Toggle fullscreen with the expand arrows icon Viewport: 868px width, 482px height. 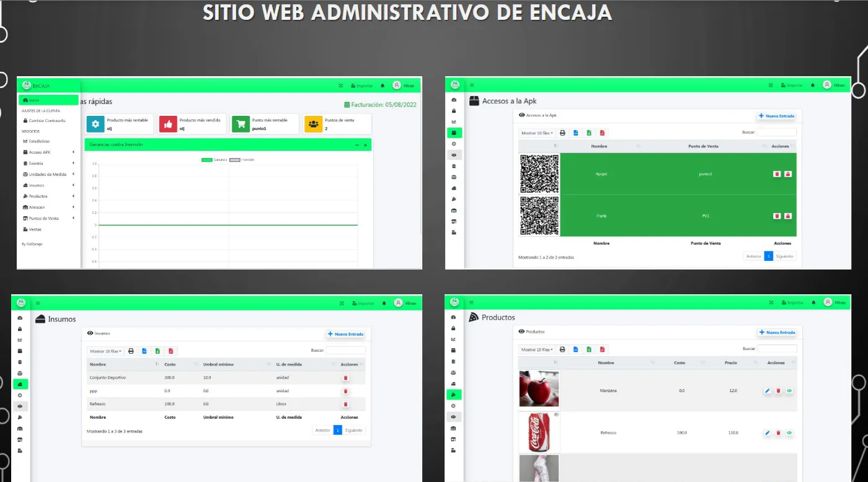(340, 85)
